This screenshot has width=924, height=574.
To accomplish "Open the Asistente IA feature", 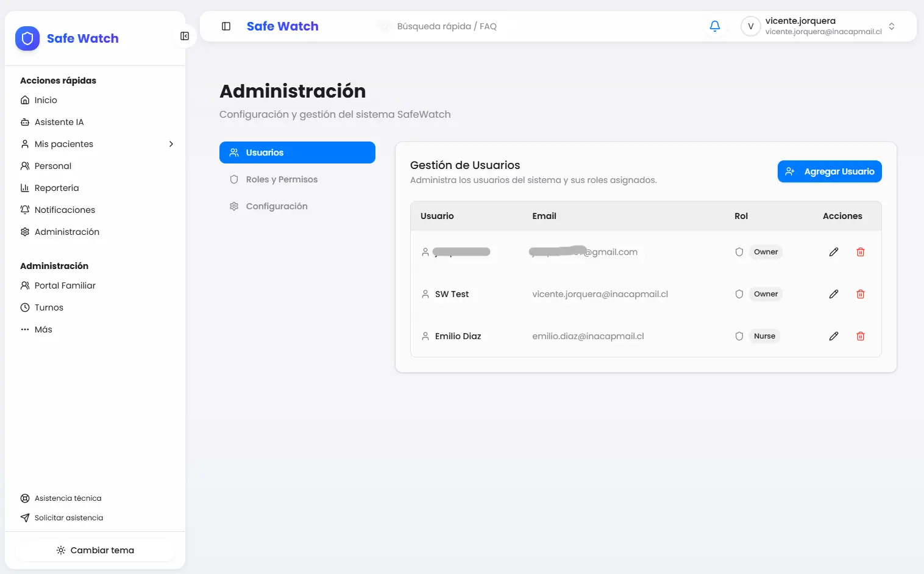I will pyautogui.click(x=59, y=121).
